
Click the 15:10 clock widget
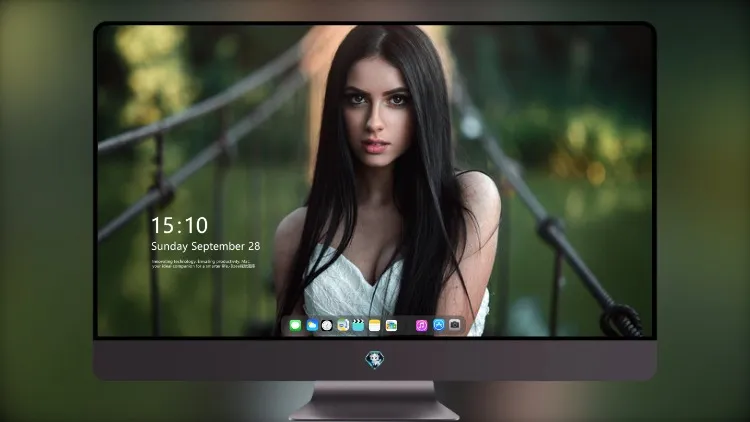(179, 225)
